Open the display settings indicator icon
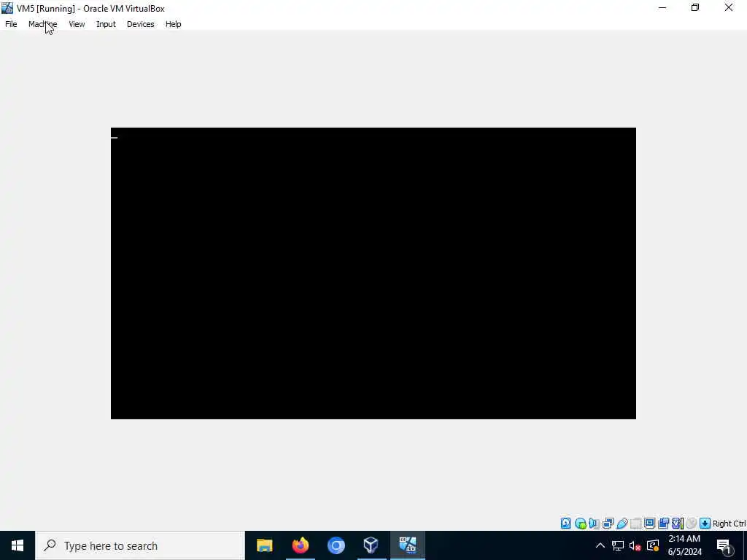This screenshot has height=560, width=747. 649,524
